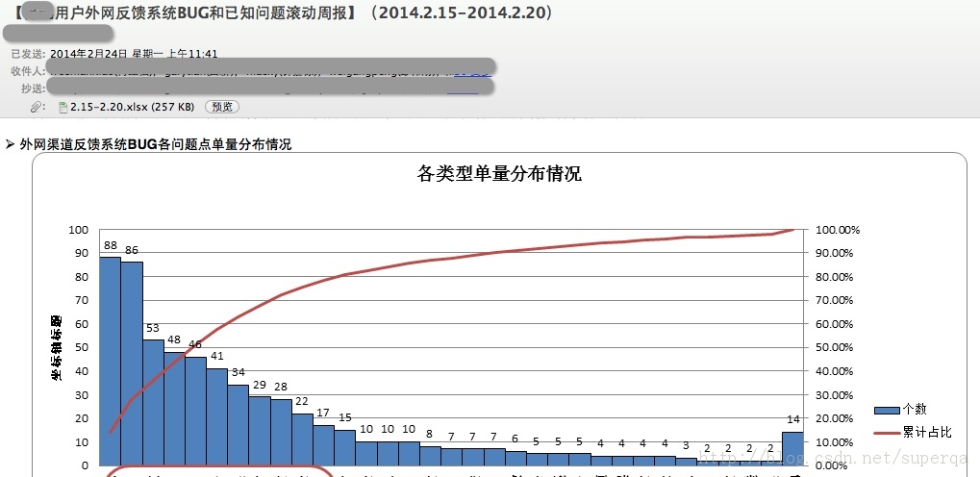Click the right axis label 20.00%
This screenshot has width=980, height=477.
click(x=835, y=418)
